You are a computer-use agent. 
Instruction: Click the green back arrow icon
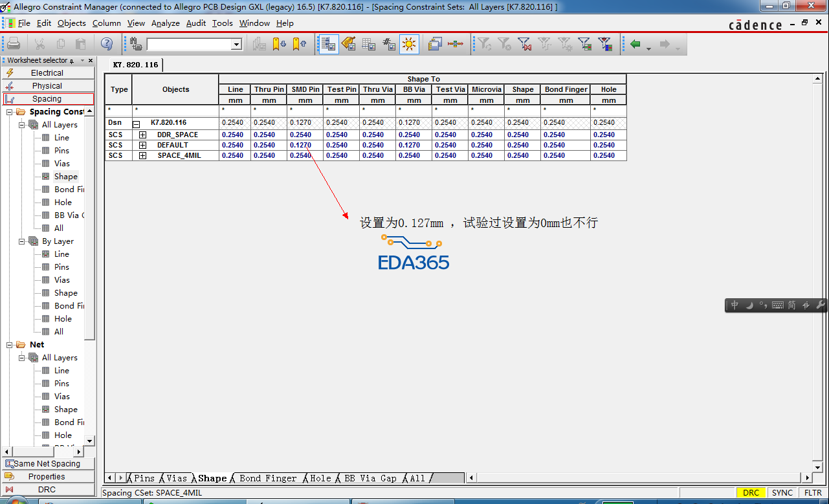[x=636, y=44]
